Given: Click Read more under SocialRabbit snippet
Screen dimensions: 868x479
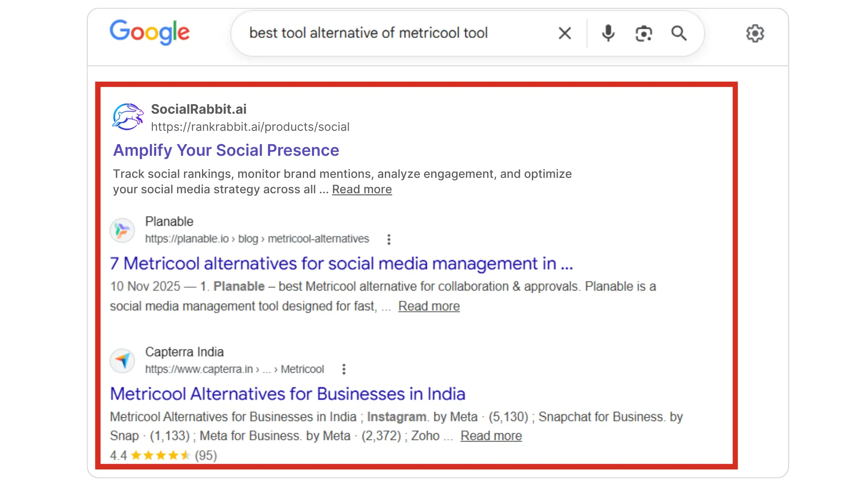Looking at the screenshot, I should [x=362, y=190].
